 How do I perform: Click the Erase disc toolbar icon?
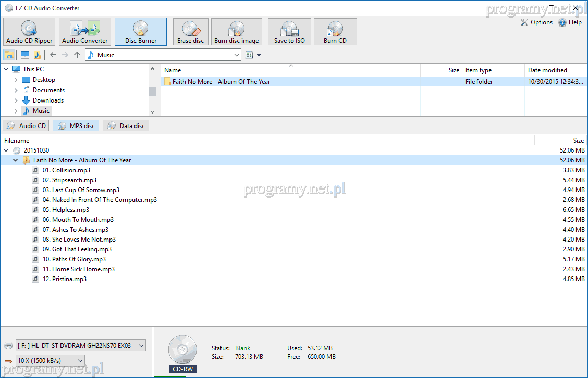pyautogui.click(x=190, y=32)
